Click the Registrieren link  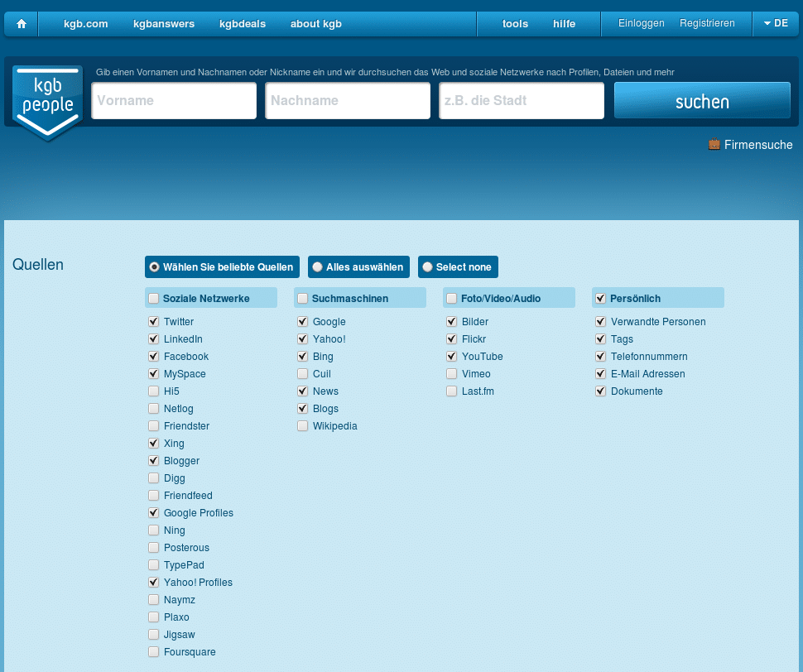click(x=707, y=23)
